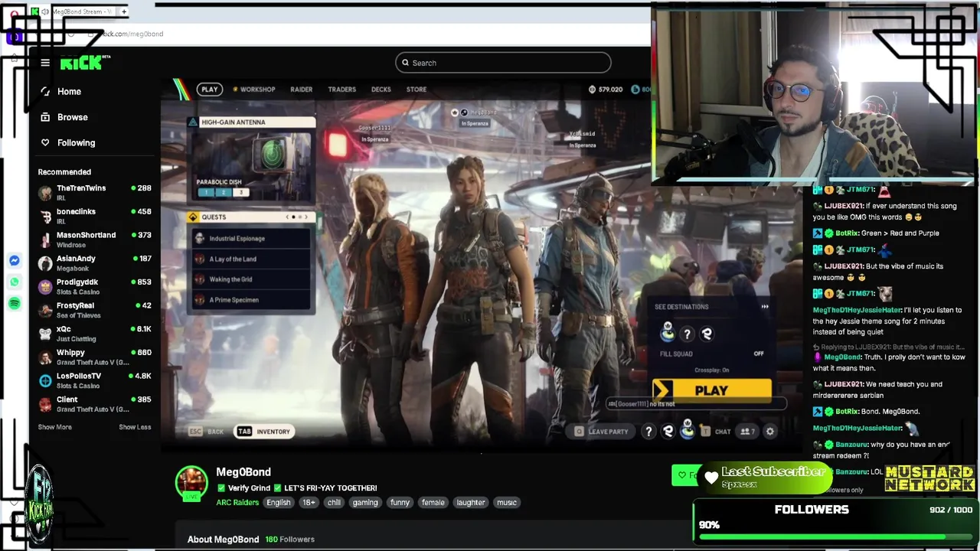The height and width of the screenshot is (551, 980).
Task: Expand See Destinations arrows
Action: point(764,307)
